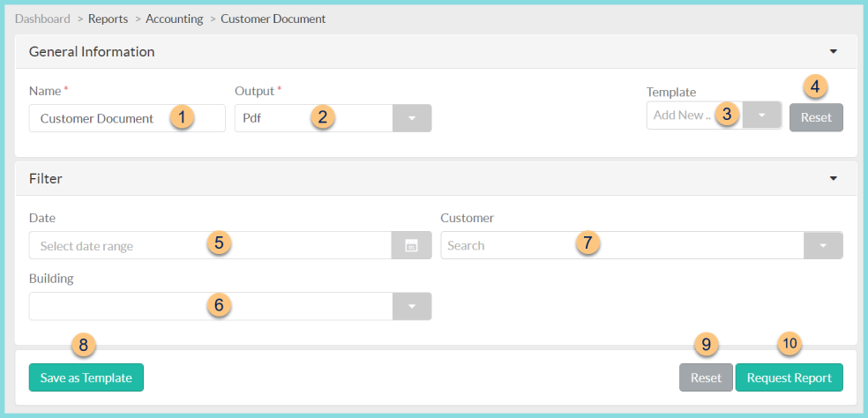Viewport: 868px width, 418px height.
Task: Click the Name input field
Action: click(127, 118)
